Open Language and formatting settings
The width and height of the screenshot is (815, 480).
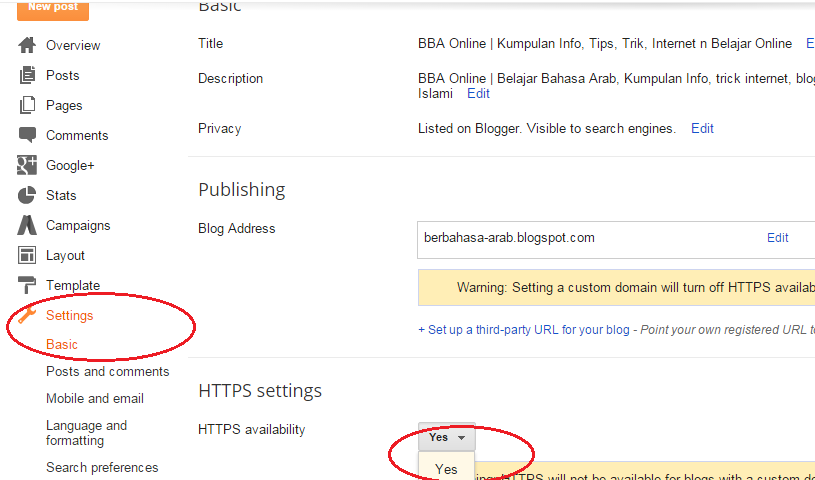click(x=86, y=432)
